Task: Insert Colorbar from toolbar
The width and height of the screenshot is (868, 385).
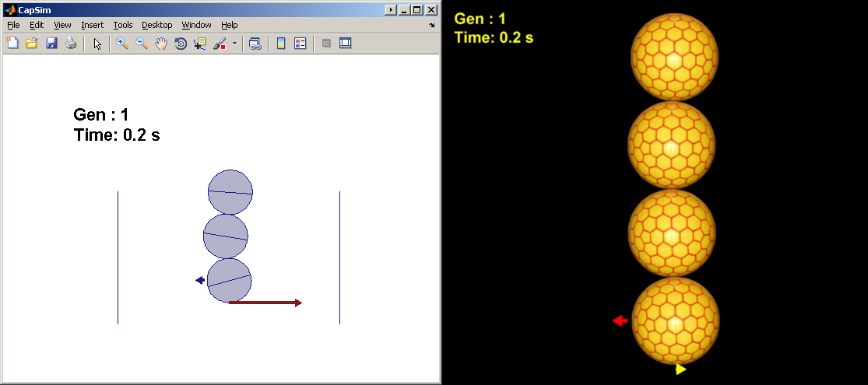Action: (x=281, y=43)
